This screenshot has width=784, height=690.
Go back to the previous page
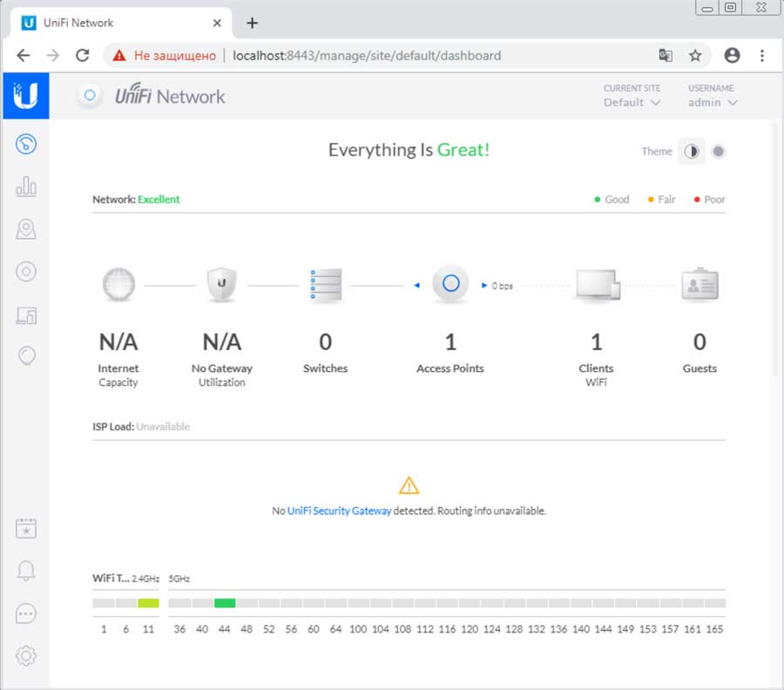pos(23,56)
